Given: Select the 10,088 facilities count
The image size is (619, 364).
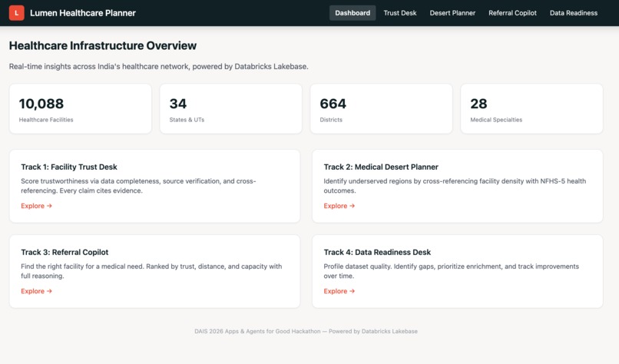Looking at the screenshot, I should (x=41, y=104).
